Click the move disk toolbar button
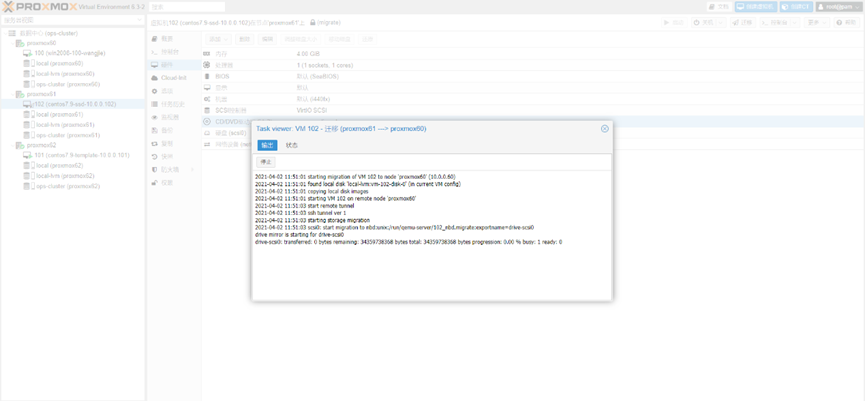 339,39
